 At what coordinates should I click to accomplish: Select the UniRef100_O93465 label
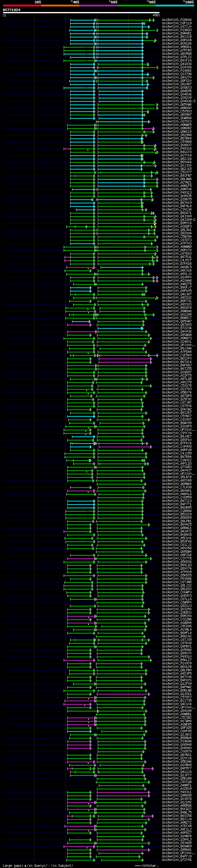pos(177,843)
